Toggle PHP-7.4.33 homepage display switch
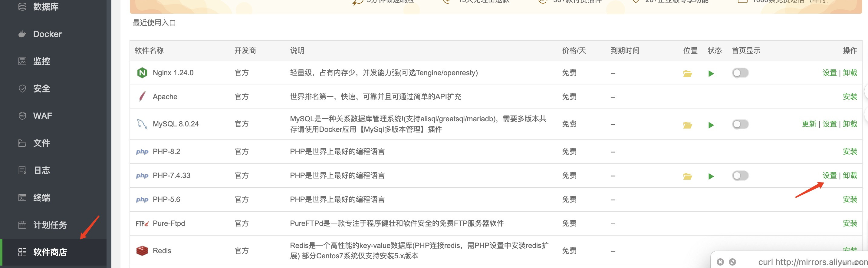 740,176
